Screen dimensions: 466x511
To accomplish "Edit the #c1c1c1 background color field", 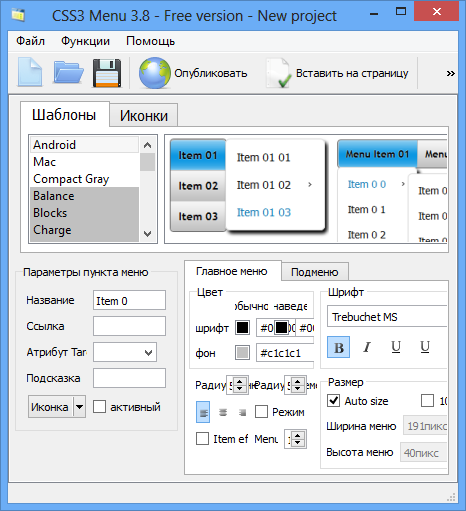I will click(x=285, y=353).
